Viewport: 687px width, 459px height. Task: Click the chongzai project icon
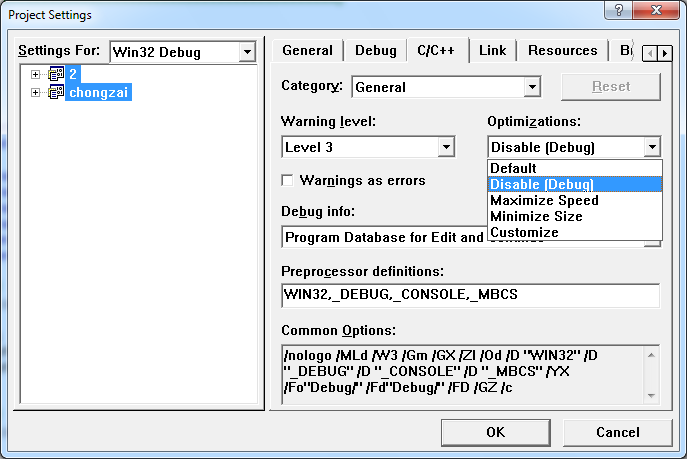[56, 92]
